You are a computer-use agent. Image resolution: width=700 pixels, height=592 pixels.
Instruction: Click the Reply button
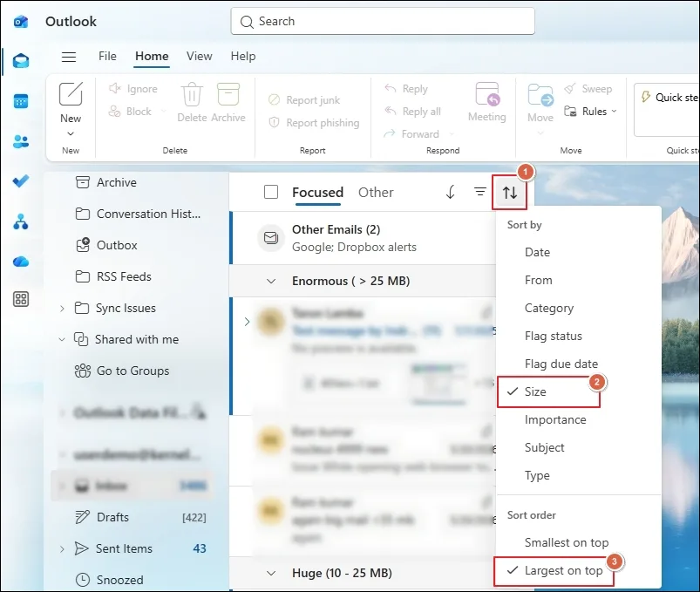pos(406,89)
